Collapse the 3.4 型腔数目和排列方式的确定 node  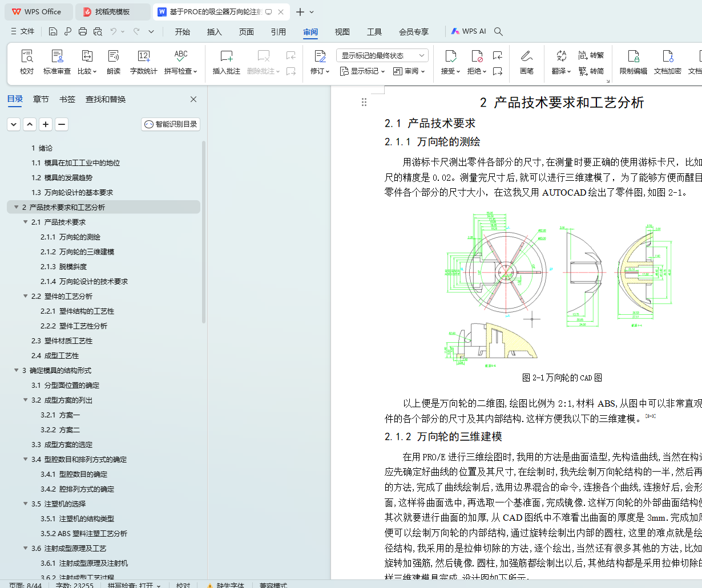[26, 459]
